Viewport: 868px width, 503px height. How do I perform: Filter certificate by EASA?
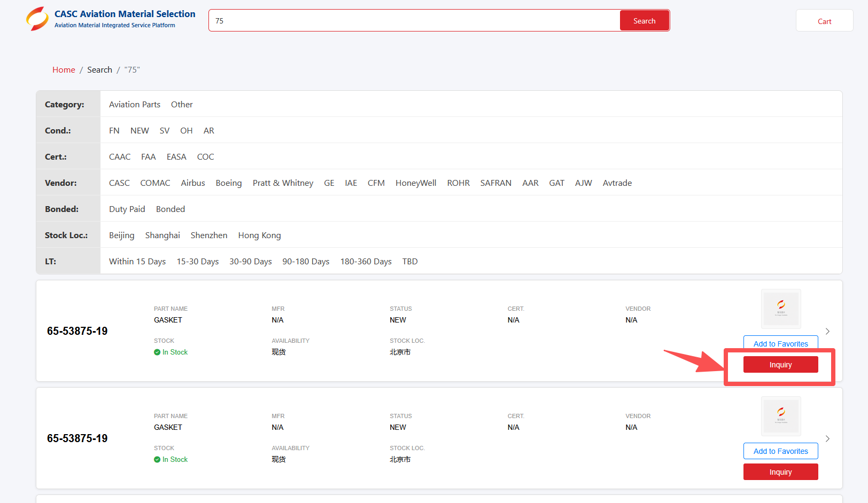click(x=176, y=157)
